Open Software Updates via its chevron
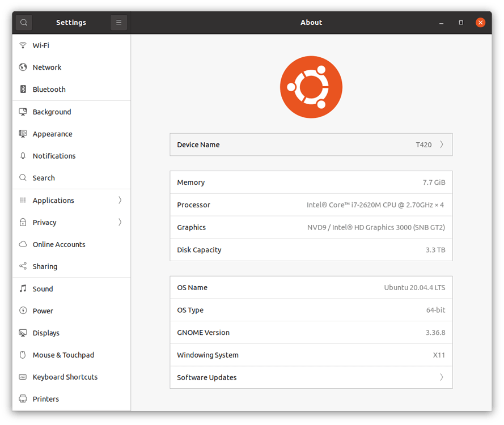This screenshot has width=504, height=425. tap(442, 377)
